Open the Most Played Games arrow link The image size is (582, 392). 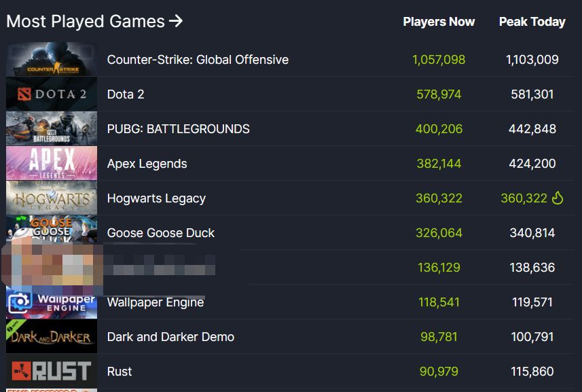click(x=176, y=21)
